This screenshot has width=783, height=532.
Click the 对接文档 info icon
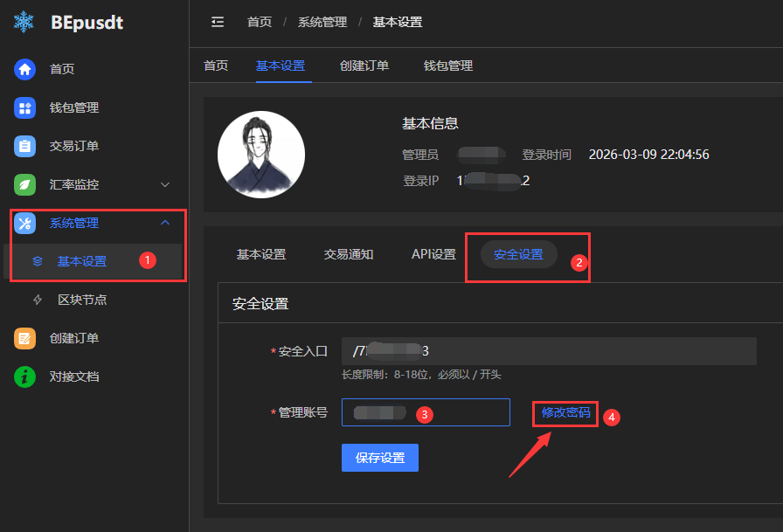(24, 377)
